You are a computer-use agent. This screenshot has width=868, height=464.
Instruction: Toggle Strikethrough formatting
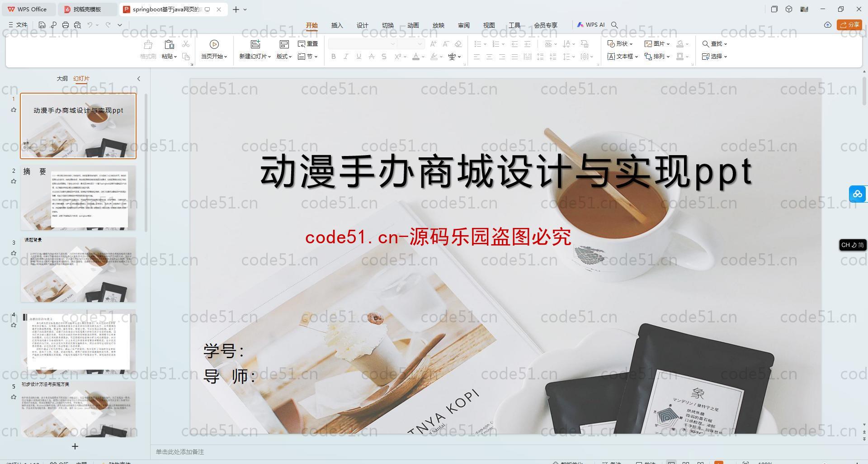point(371,57)
